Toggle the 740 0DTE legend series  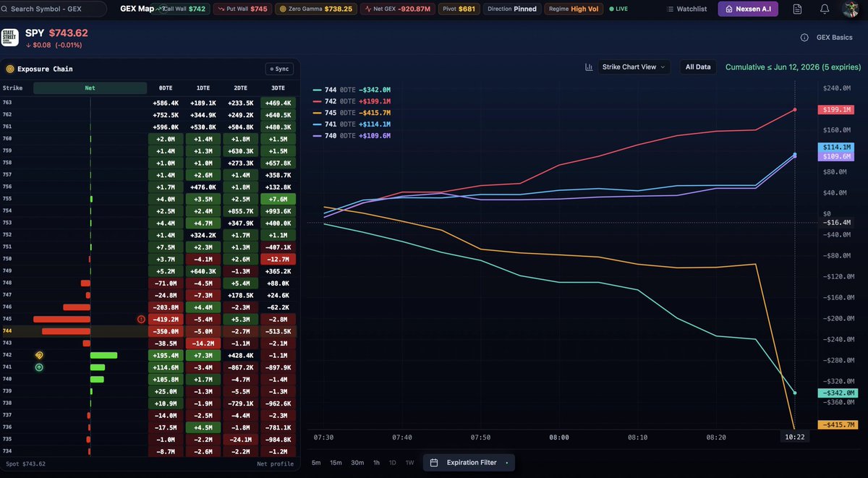coord(352,136)
